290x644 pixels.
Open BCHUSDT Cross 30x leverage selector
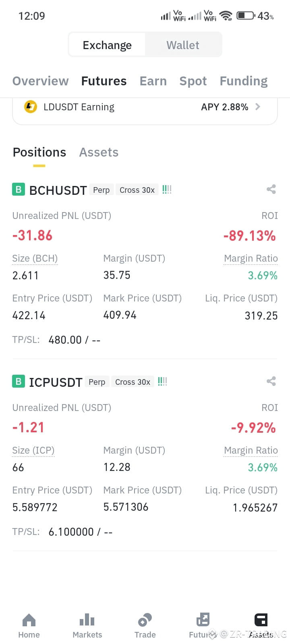click(x=137, y=190)
